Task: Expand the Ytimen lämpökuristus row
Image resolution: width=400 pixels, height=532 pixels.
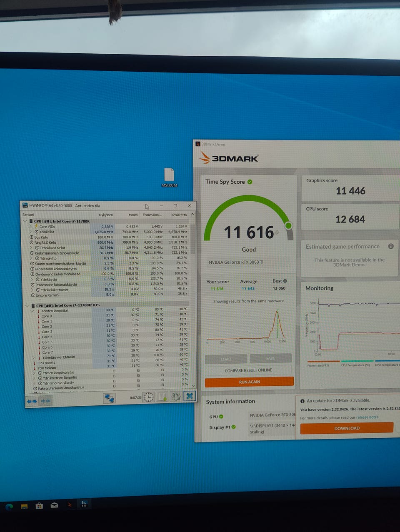Action: tap(34, 373)
